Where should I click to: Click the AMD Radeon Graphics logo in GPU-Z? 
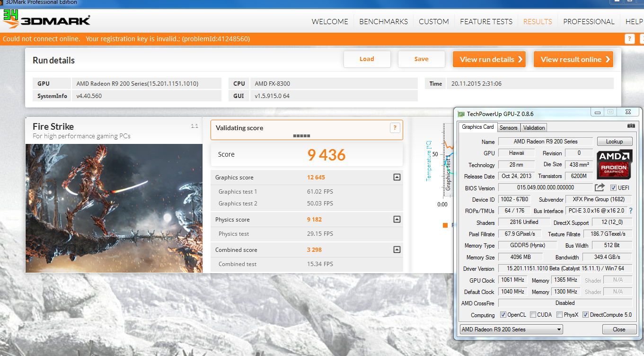pos(614,164)
